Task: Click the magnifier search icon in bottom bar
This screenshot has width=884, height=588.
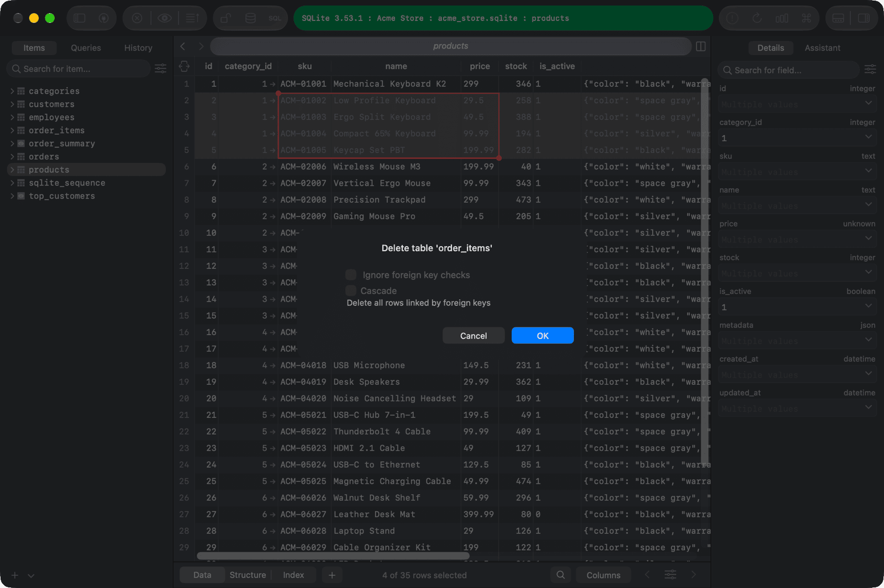Action: 561,575
